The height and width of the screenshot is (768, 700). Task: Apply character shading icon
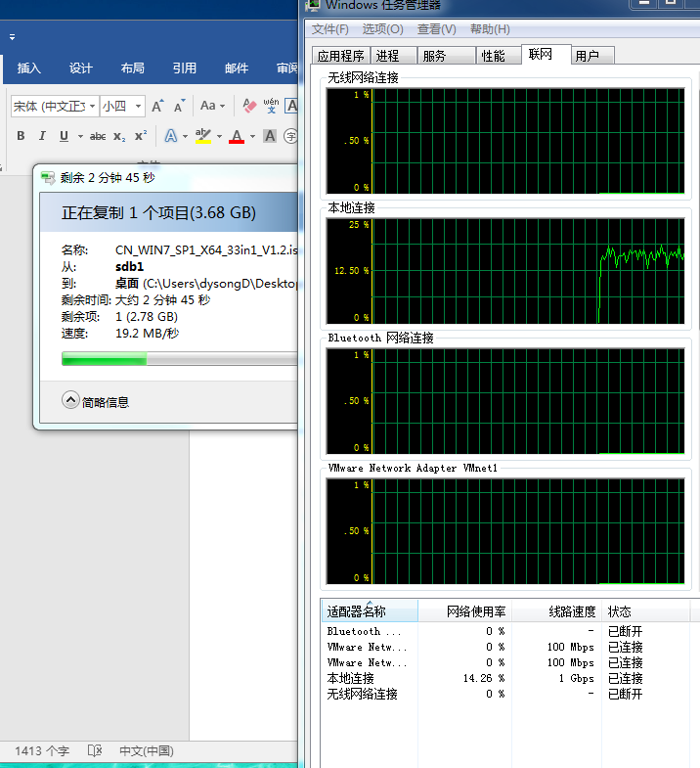point(270,136)
